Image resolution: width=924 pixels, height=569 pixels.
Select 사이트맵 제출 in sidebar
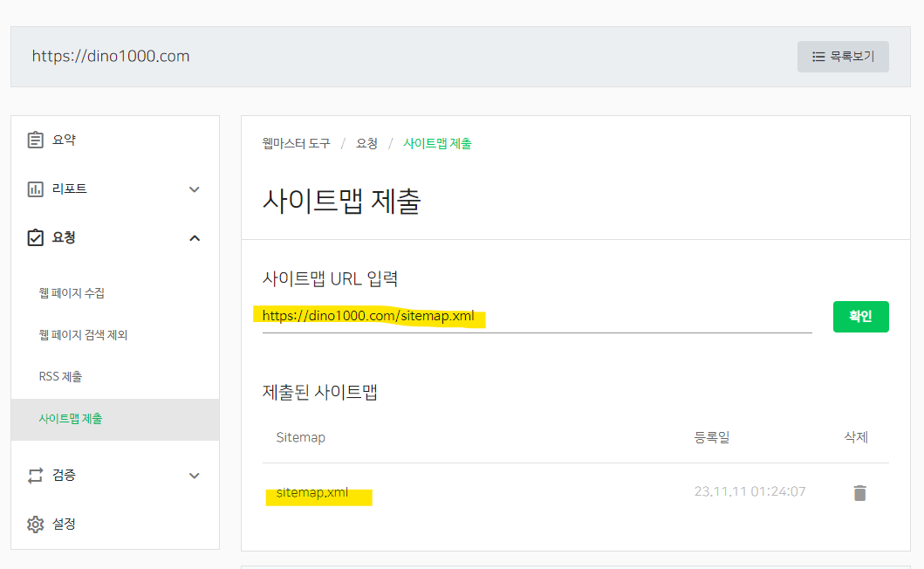pyautogui.click(x=115, y=419)
